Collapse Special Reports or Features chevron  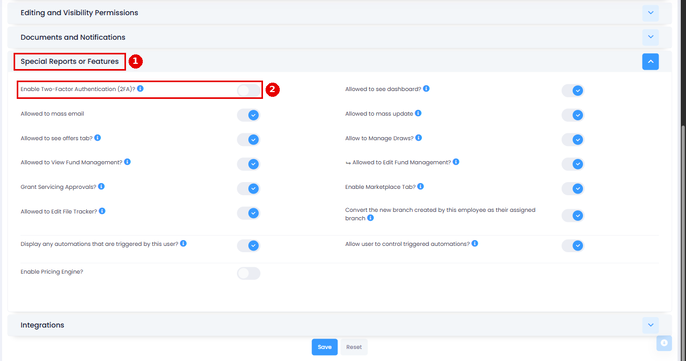pos(651,62)
